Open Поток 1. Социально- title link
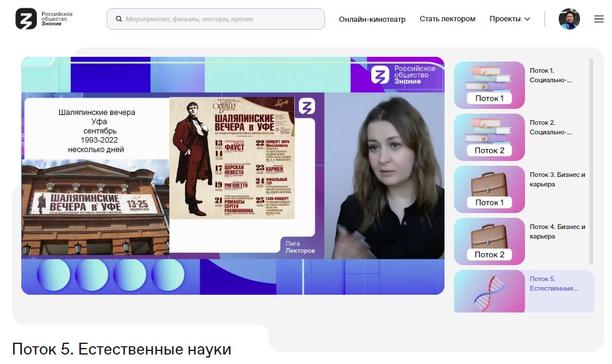Viewport: 612px width, 364px height. point(550,75)
